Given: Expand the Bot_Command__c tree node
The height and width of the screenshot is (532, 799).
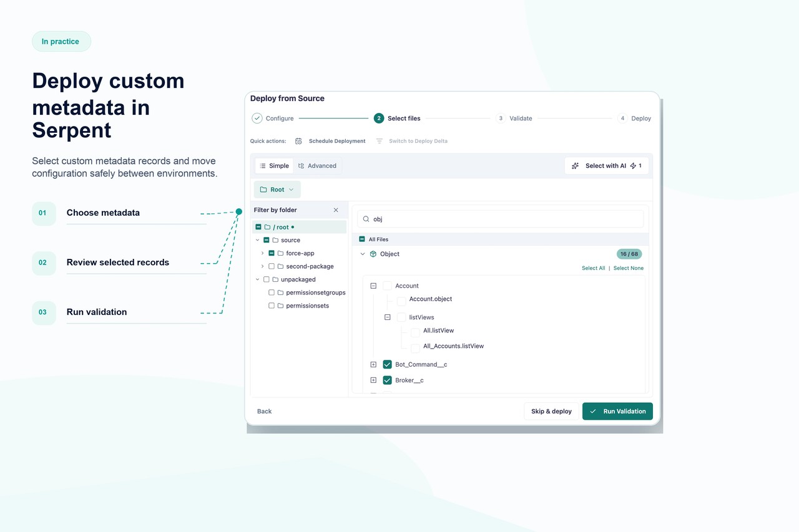Looking at the screenshot, I should [373, 364].
